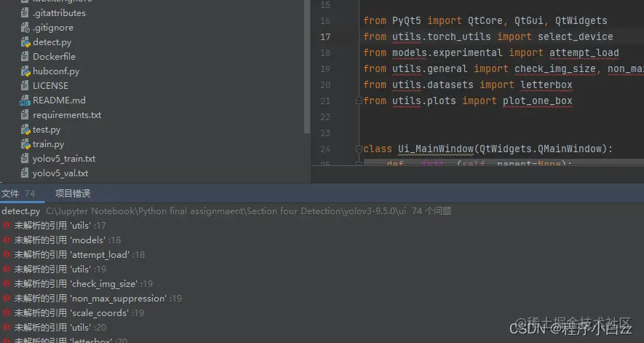Click error icon for 'models' :18
This screenshot has height=343, width=644.
pos(6,240)
